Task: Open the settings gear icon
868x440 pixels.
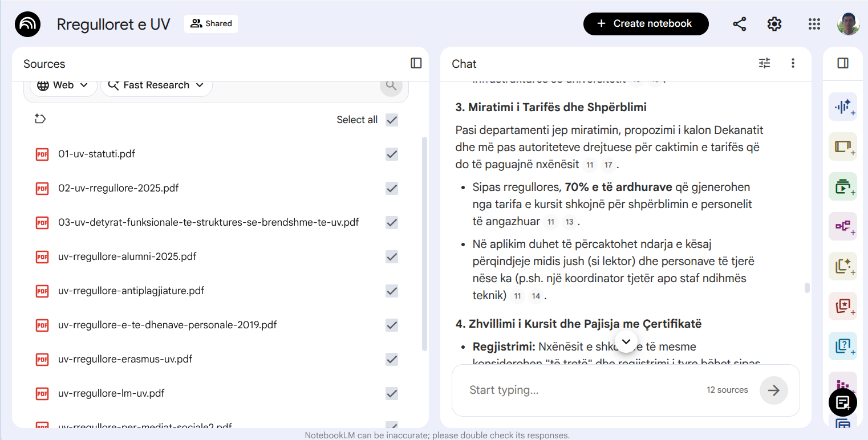Action: (x=774, y=24)
